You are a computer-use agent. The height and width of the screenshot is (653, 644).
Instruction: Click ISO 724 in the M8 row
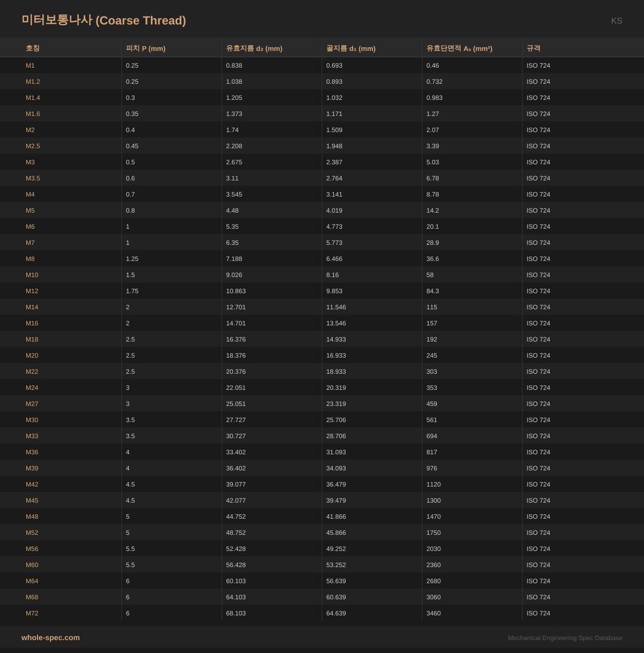[538, 259]
